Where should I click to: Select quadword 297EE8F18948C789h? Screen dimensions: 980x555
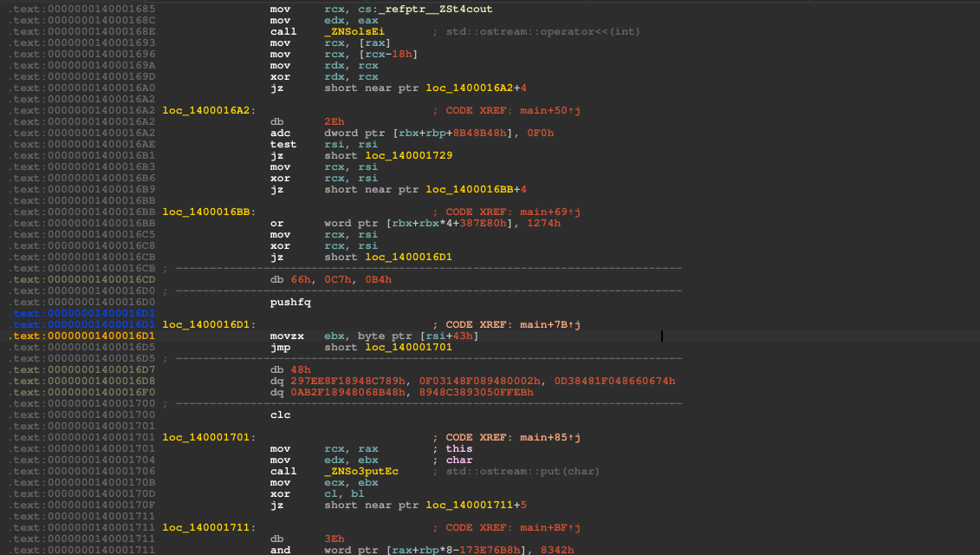pos(348,381)
